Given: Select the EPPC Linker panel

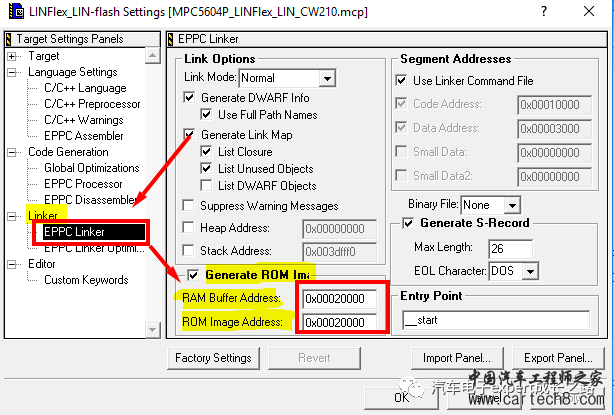Looking at the screenshot, I should coord(94,232).
